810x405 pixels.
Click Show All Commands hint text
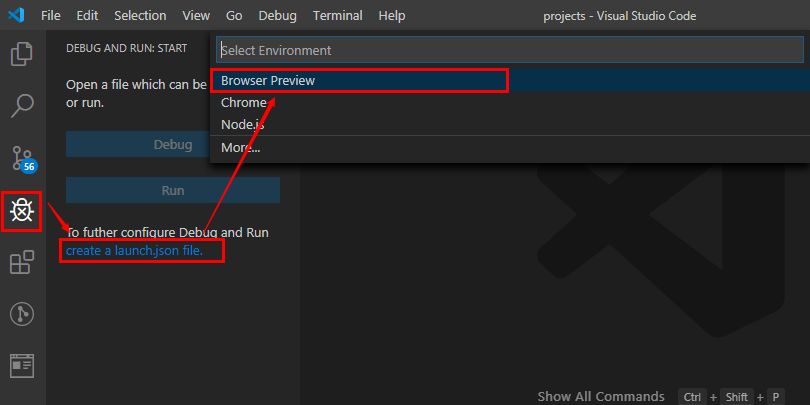pos(601,396)
